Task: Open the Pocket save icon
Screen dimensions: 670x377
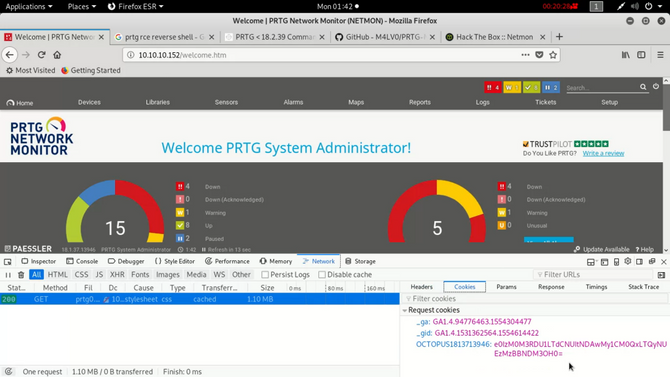Action: 539,55
